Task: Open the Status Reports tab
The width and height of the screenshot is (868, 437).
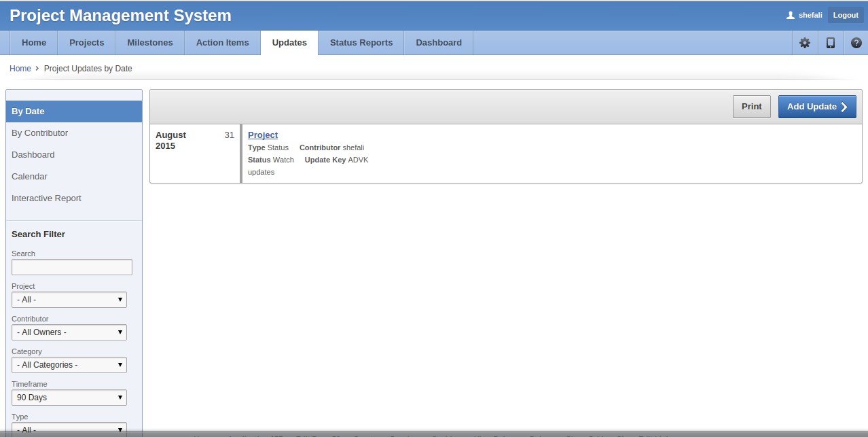Action: click(x=361, y=43)
